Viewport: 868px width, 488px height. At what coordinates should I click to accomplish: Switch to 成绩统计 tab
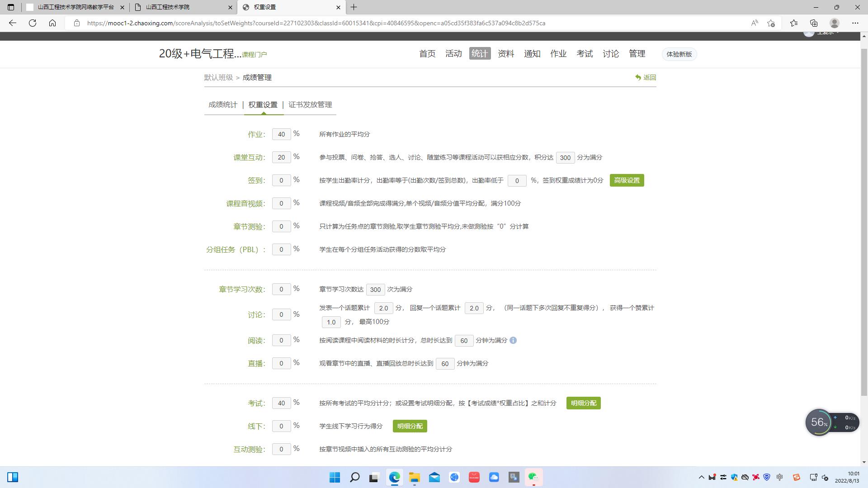click(x=223, y=105)
